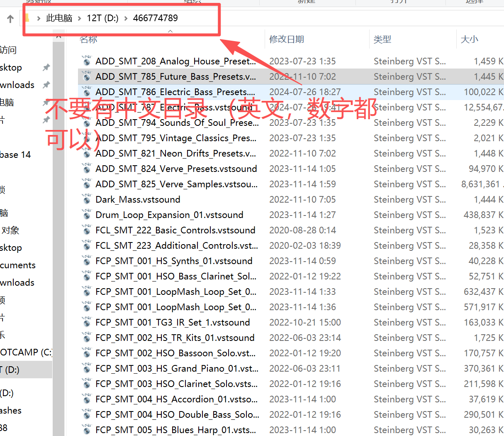Click the icon of ADD_SMT_785_Future_Bass_Presets file

pos(87,76)
